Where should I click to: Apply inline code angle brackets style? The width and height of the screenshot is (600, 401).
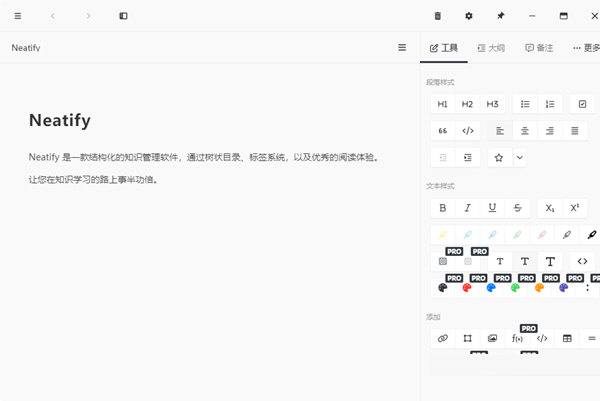tap(582, 261)
